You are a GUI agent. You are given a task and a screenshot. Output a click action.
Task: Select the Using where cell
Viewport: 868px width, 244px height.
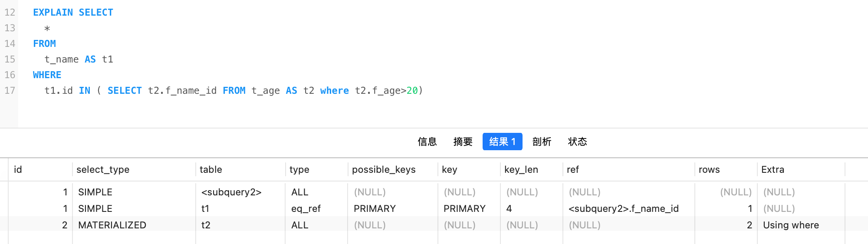click(x=791, y=225)
